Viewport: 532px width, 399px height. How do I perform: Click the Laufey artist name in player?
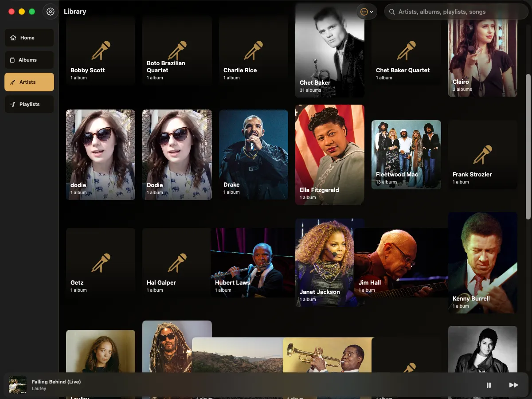39,389
